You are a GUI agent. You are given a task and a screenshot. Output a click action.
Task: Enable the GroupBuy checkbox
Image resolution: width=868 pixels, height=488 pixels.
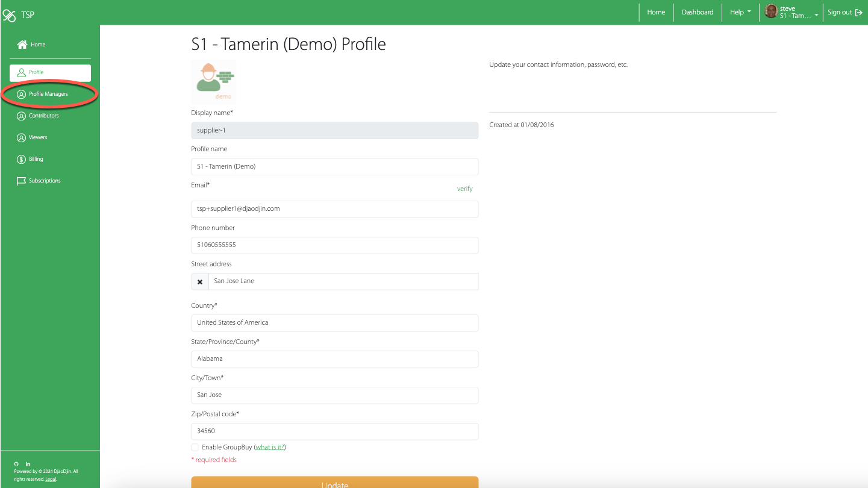[x=195, y=447]
